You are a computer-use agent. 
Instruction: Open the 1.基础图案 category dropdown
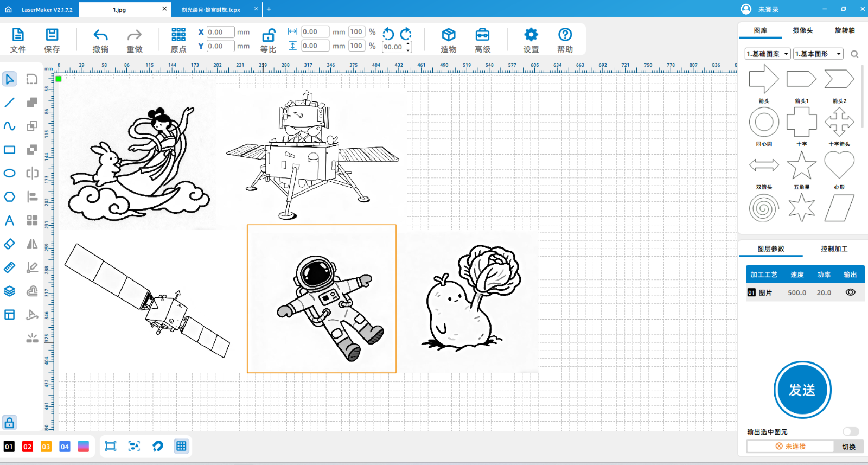tap(767, 54)
